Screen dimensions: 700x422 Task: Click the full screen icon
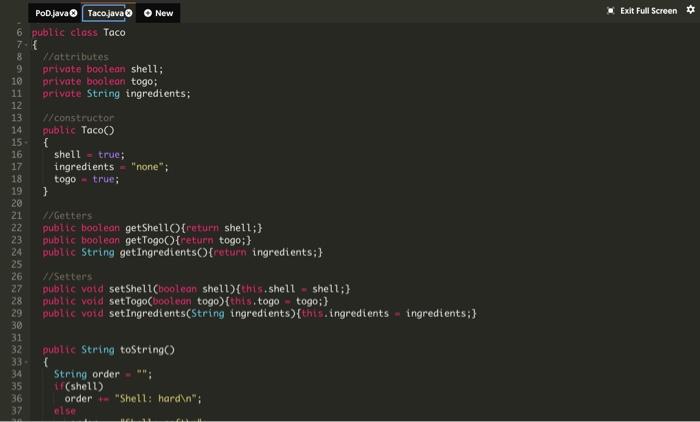[x=611, y=11]
